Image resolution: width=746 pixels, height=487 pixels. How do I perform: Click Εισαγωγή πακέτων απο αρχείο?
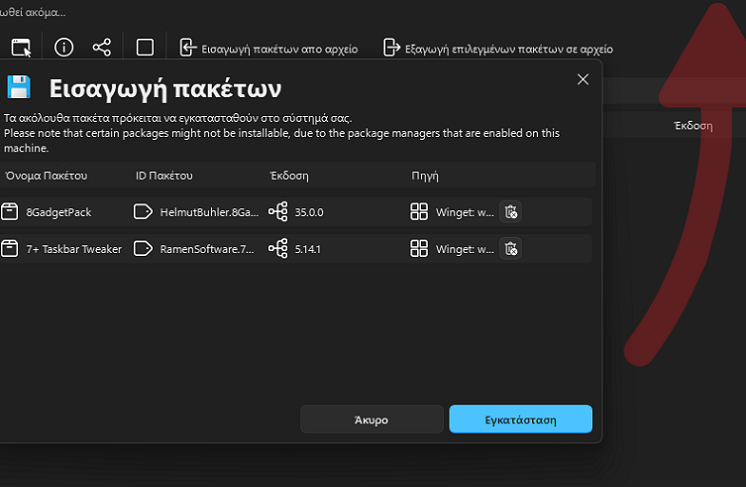(269, 49)
